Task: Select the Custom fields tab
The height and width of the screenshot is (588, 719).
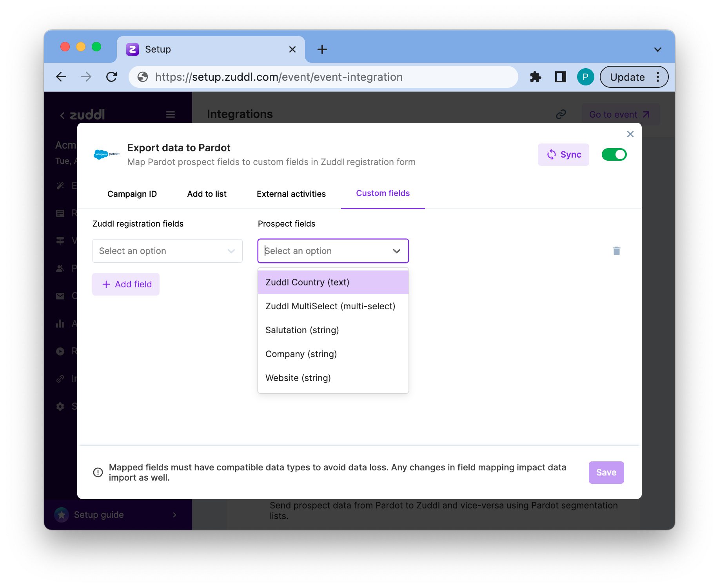Action: [x=383, y=193]
